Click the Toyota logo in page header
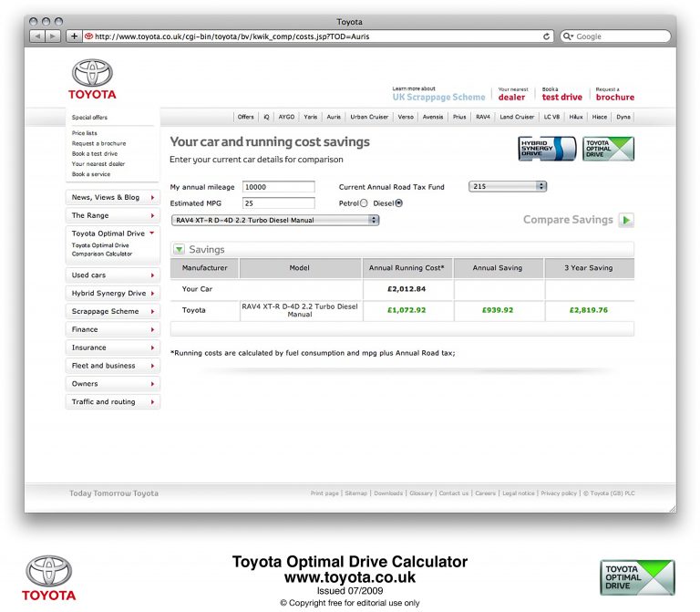Viewport: 700px width, 612px height. tap(92, 79)
